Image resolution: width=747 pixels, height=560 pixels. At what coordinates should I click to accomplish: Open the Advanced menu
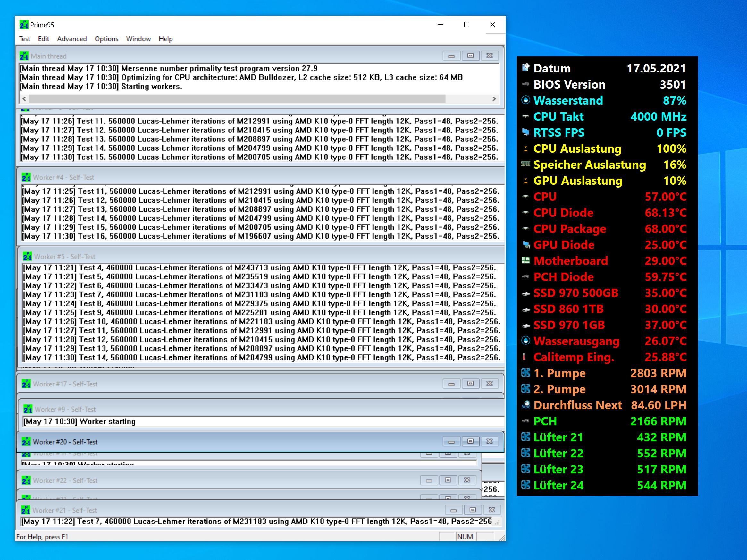(x=72, y=39)
